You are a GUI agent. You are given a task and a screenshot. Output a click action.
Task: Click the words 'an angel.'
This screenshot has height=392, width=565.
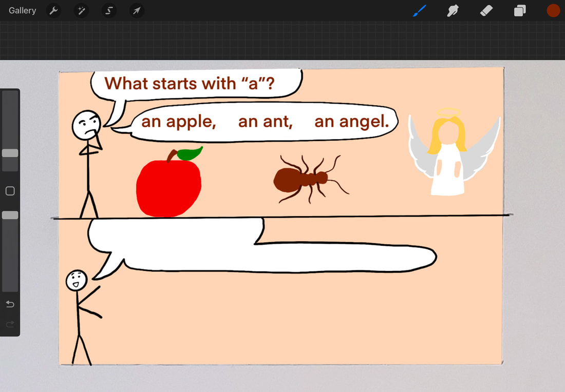352,122
